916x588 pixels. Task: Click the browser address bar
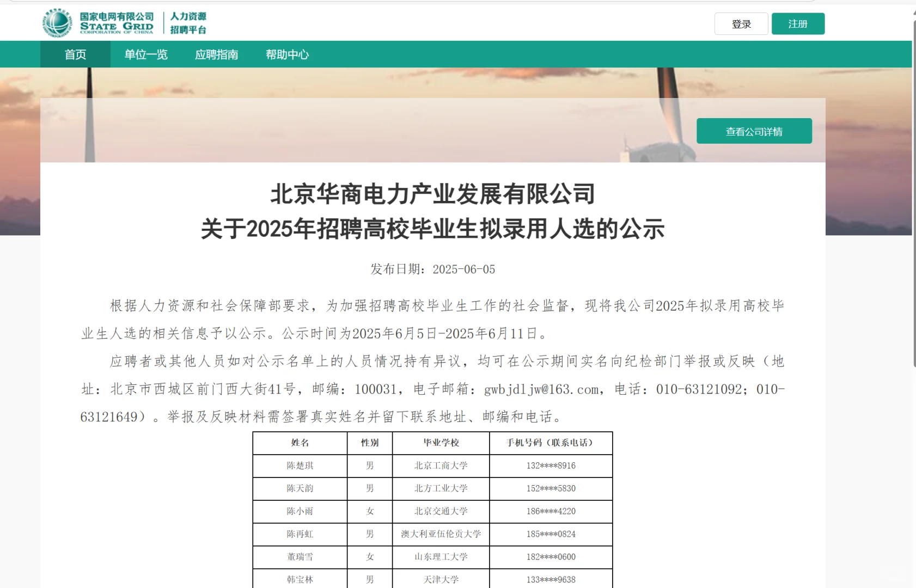457,3
